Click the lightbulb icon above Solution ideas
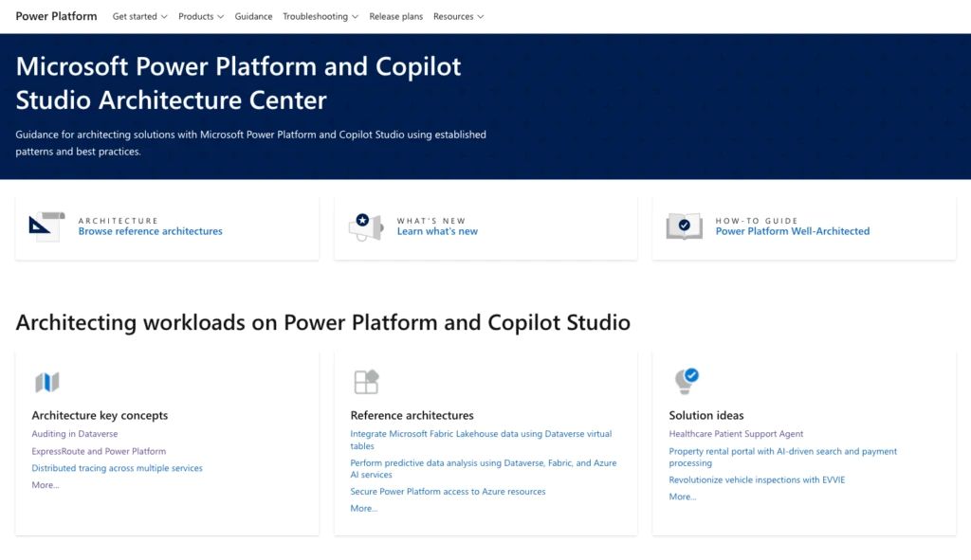 click(687, 381)
